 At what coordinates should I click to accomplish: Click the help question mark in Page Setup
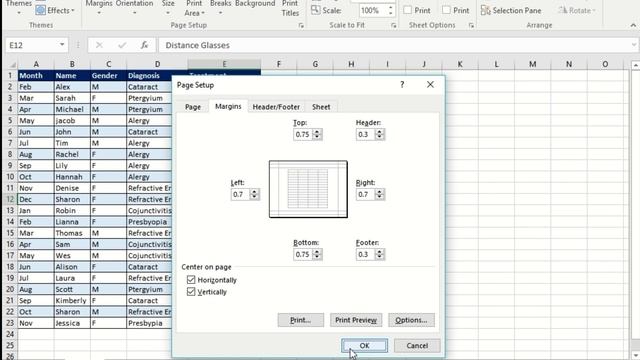point(402,84)
